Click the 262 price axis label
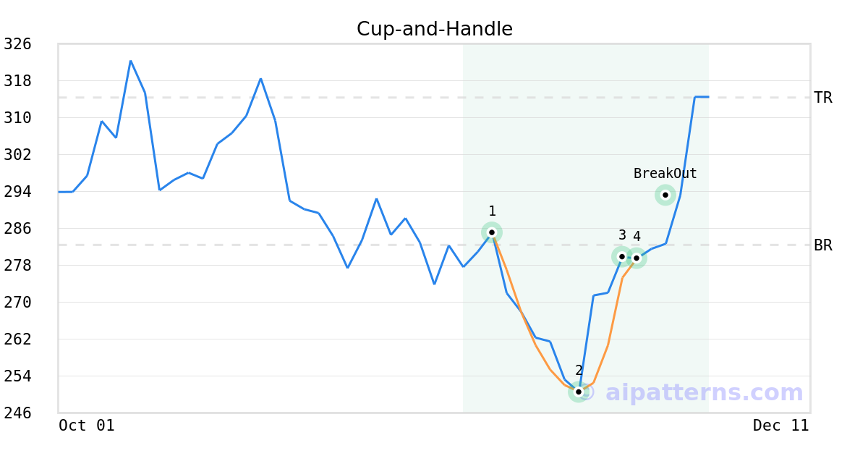This screenshot has width=868, height=456. point(17,339)
